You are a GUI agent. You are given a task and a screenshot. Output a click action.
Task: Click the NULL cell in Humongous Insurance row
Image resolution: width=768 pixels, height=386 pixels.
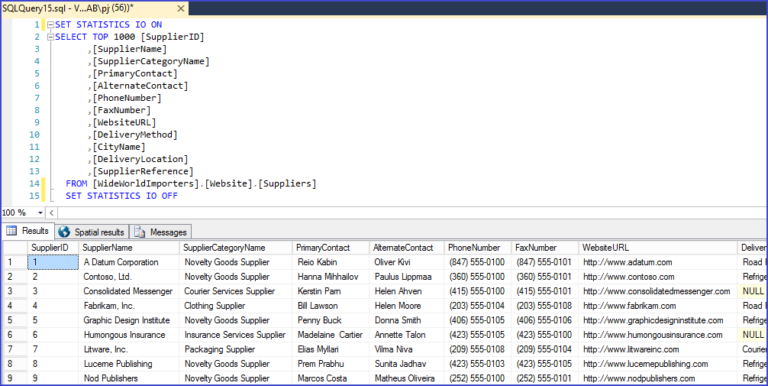[752, 335]
